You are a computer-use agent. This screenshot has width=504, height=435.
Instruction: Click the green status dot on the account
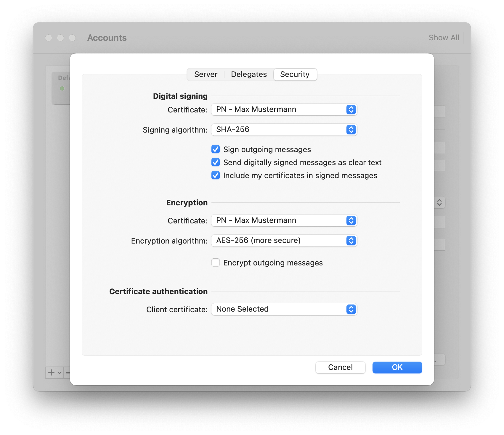tap(62, 88)
